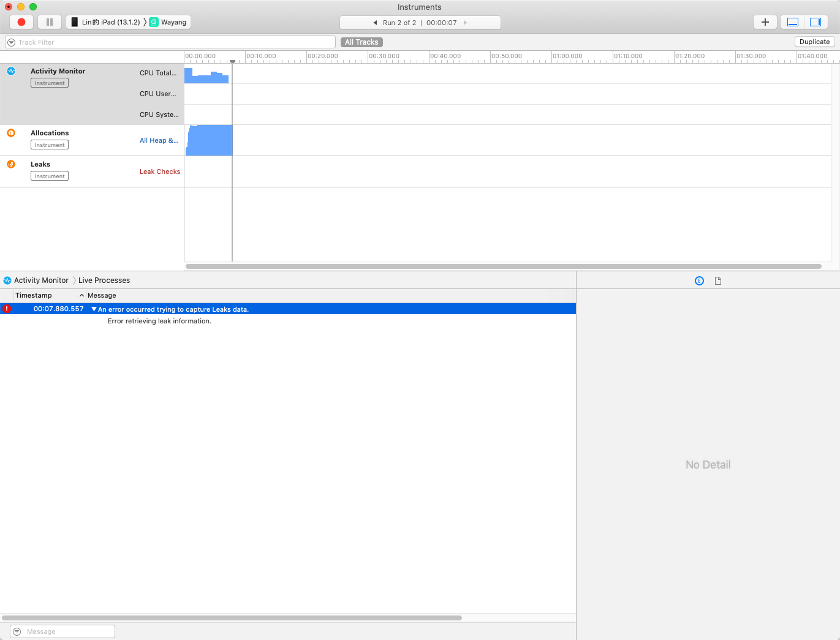Click the CPU Total usage graph

tap(206, 75)
